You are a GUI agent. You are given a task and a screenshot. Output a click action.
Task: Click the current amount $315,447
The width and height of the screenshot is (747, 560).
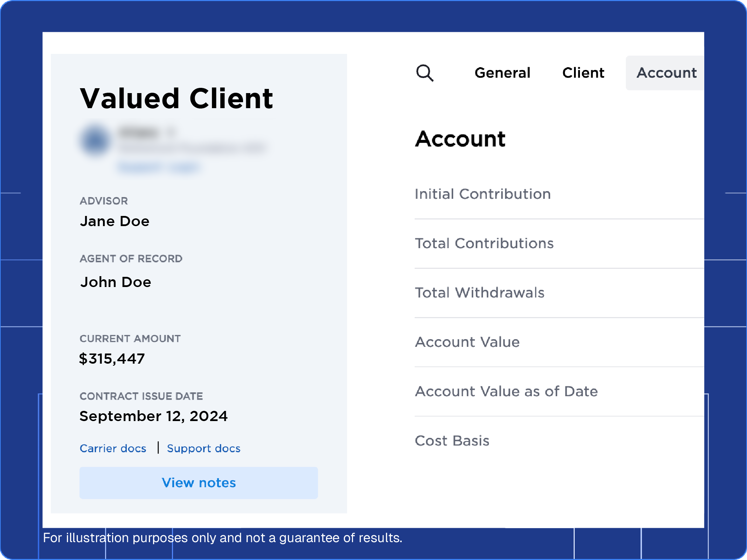(112, 359)
